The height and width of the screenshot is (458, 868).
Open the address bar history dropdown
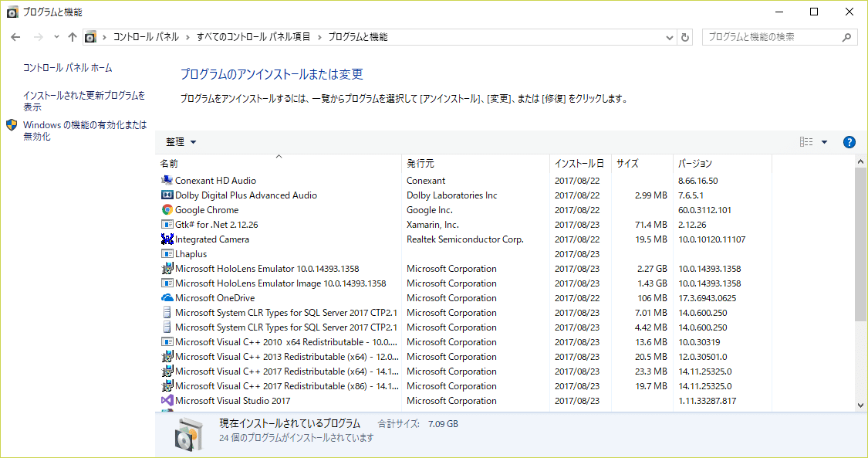(670, 37)
